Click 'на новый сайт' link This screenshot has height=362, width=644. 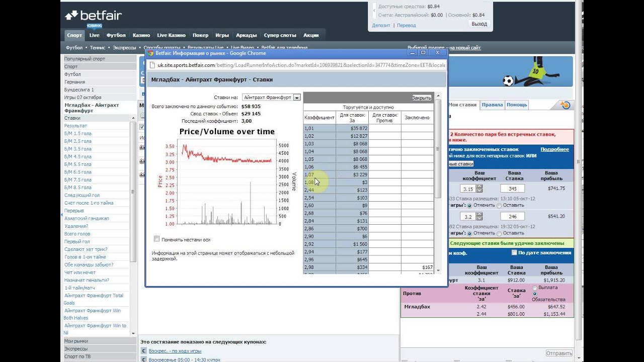(x=465, y=48)
